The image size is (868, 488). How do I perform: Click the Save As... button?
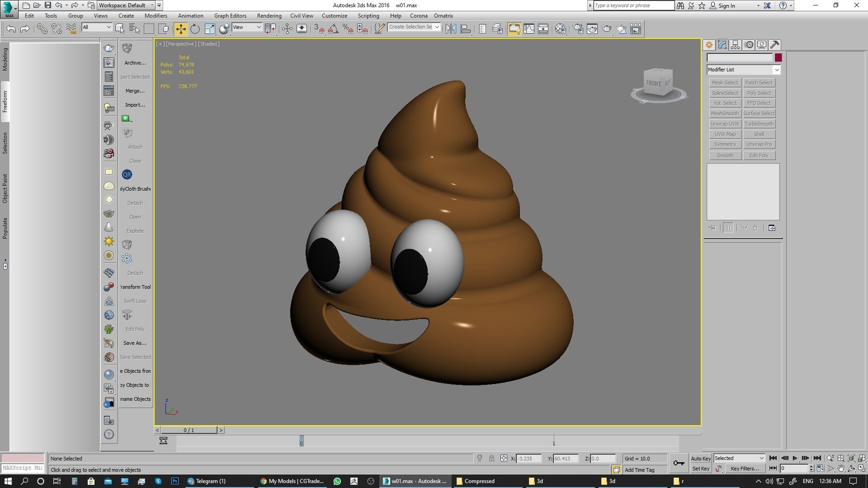click(135, 343)
